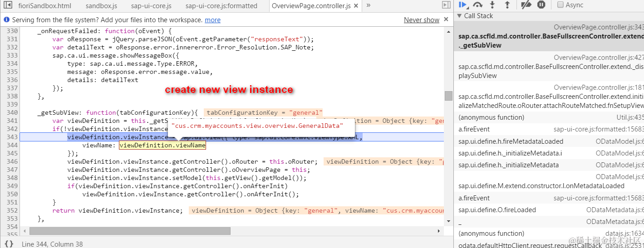Deactivate all breakpoints

pos(526,5)
